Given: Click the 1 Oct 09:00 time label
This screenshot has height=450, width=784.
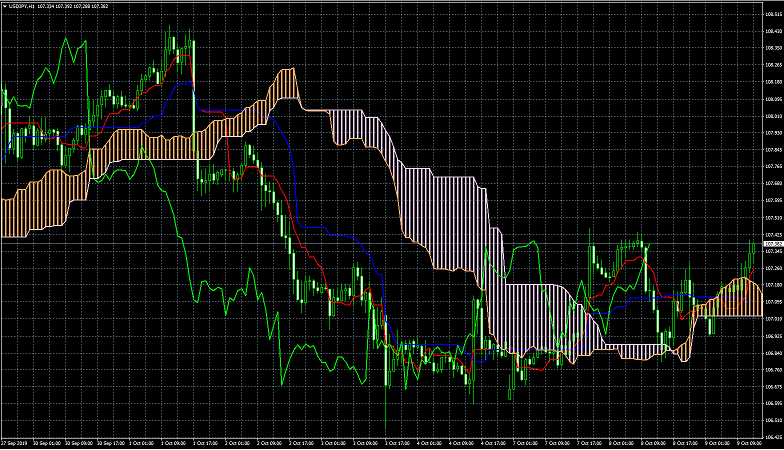Looking at the screenshot, I should (x=174, y=444).
